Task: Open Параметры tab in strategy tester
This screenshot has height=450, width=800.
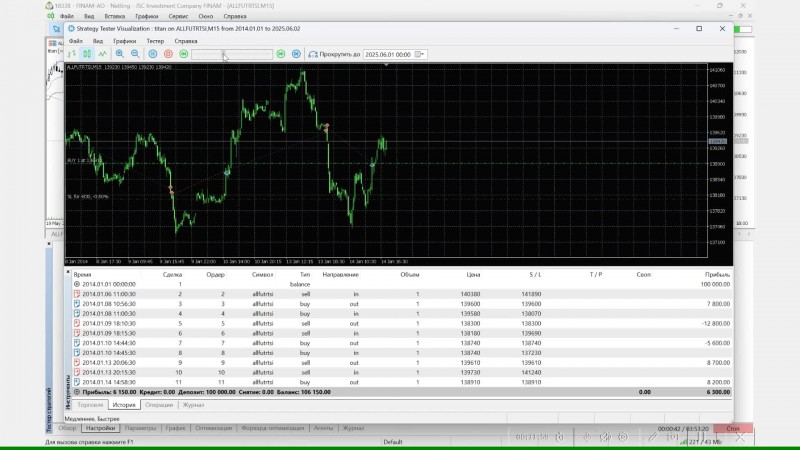Action: coord(140,428)
